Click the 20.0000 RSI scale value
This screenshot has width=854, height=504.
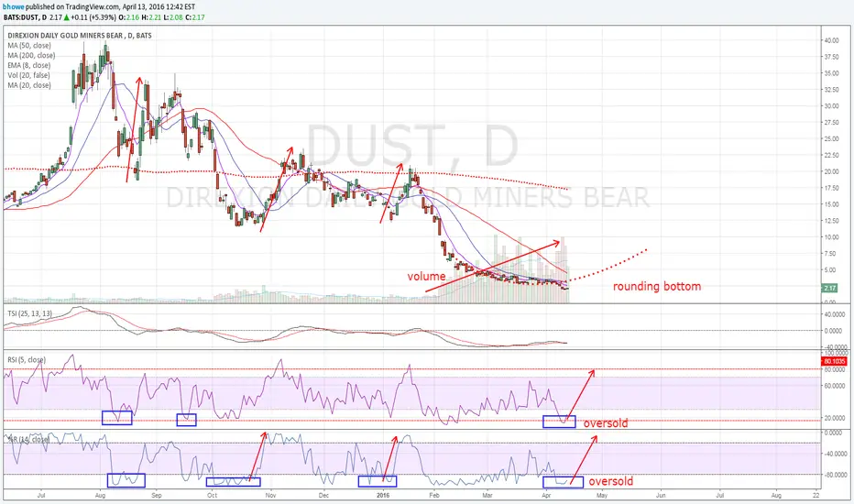click(x=835, y=418)
